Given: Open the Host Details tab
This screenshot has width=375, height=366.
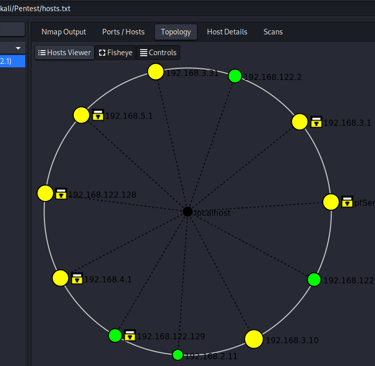Looking at the screenshot, I should pyautogui.click(x=227, y=32).
